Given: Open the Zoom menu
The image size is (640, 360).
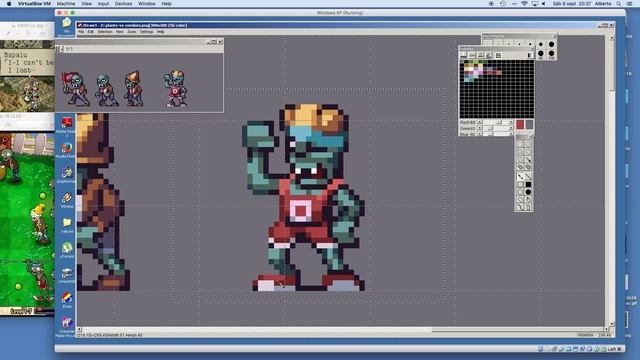Looking at the screenshot, I should point(132,31).
